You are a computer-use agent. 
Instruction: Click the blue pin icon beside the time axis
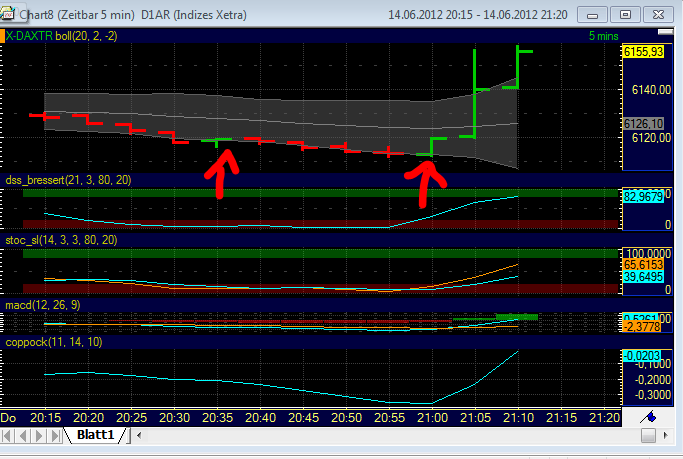click(x=649, y=417)
